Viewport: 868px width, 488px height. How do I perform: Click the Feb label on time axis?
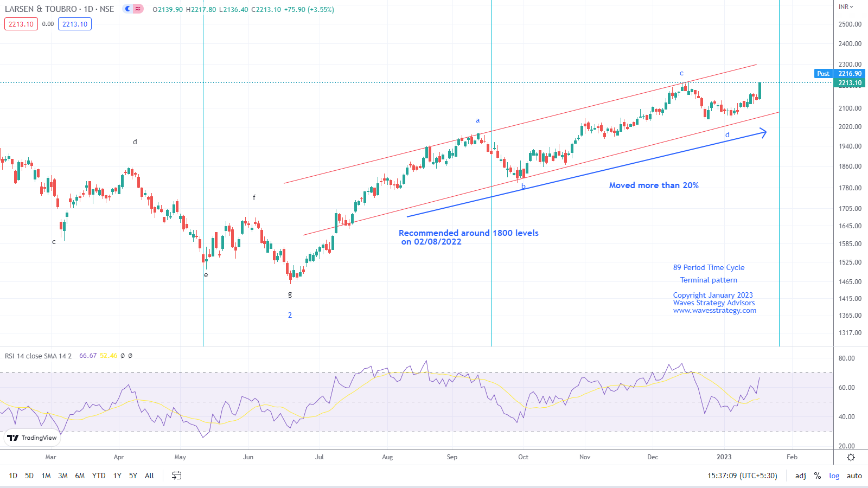pos(792,457)
